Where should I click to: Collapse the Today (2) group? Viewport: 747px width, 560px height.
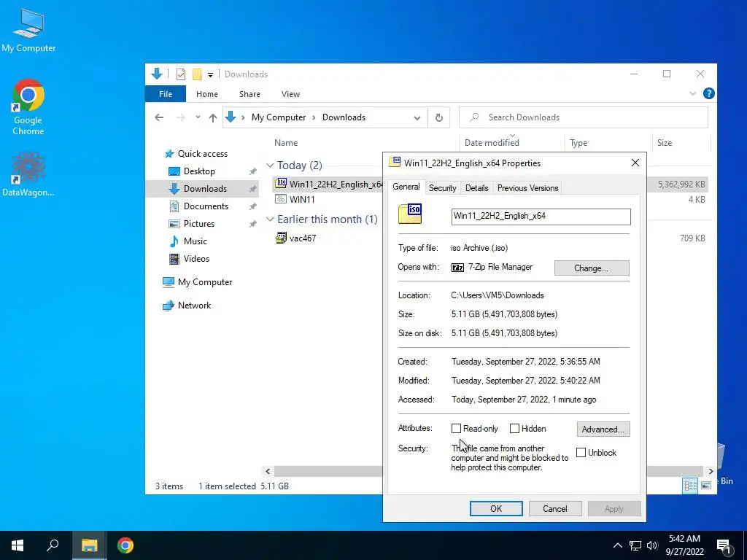pos(270,166)
